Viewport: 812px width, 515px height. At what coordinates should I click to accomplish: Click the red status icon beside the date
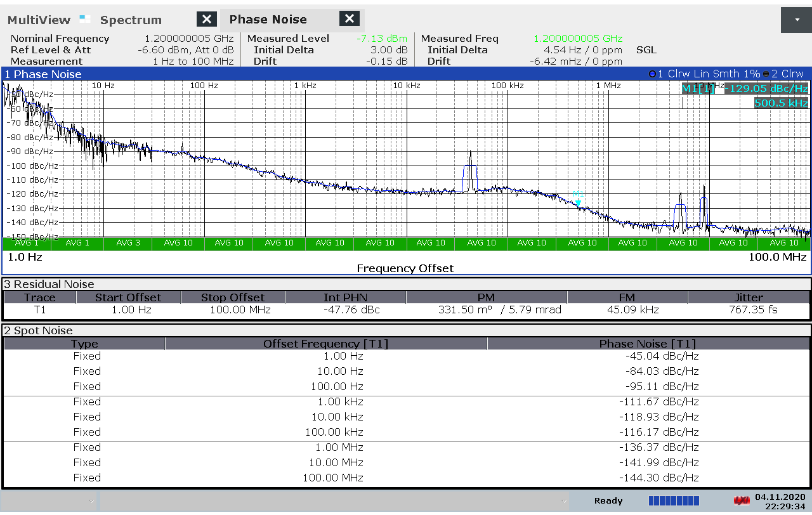pyautogui.click(x=742, y=501)
